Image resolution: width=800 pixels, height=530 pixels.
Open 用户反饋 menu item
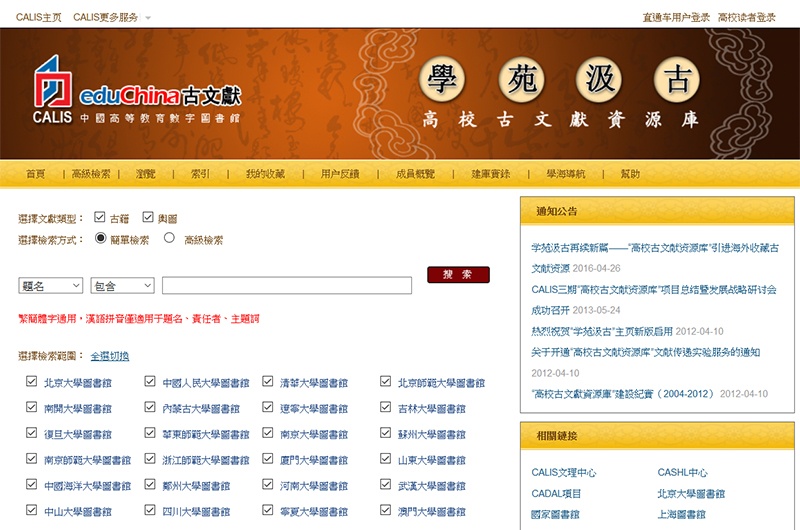(340, 174)
